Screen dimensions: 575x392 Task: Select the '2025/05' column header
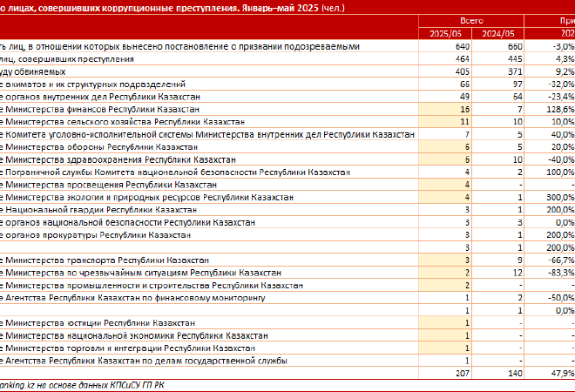(x=445, y=34)
